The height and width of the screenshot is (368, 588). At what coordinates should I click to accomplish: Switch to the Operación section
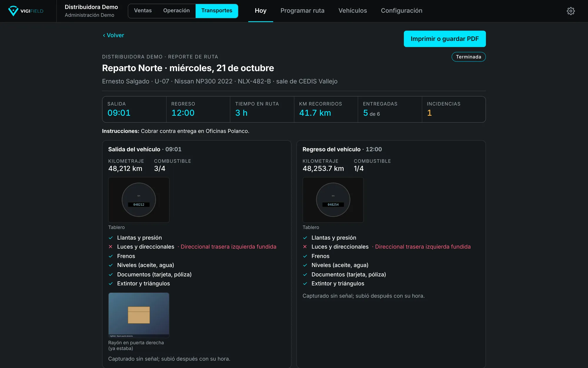pyautogui.click(x=176, y=11)
